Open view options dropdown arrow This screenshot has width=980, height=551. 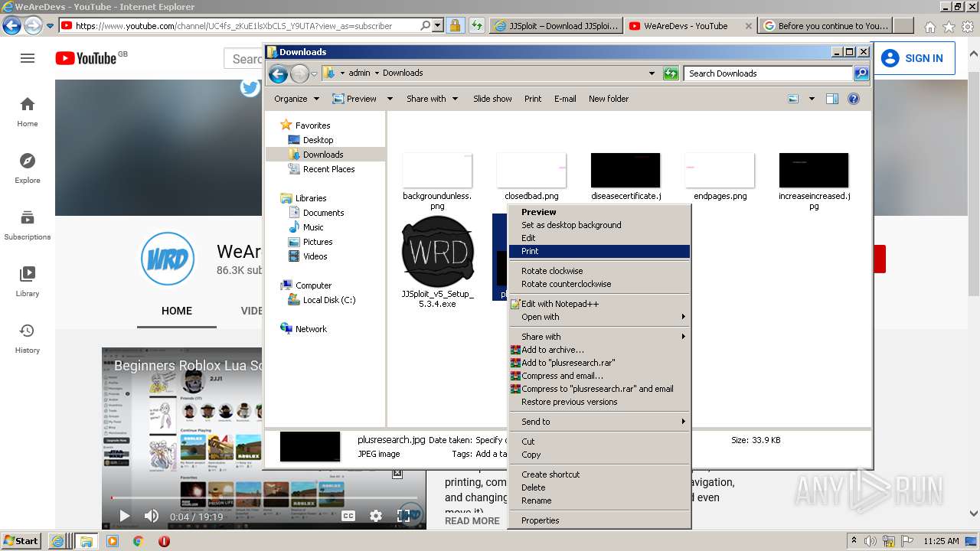coord(812,99)
